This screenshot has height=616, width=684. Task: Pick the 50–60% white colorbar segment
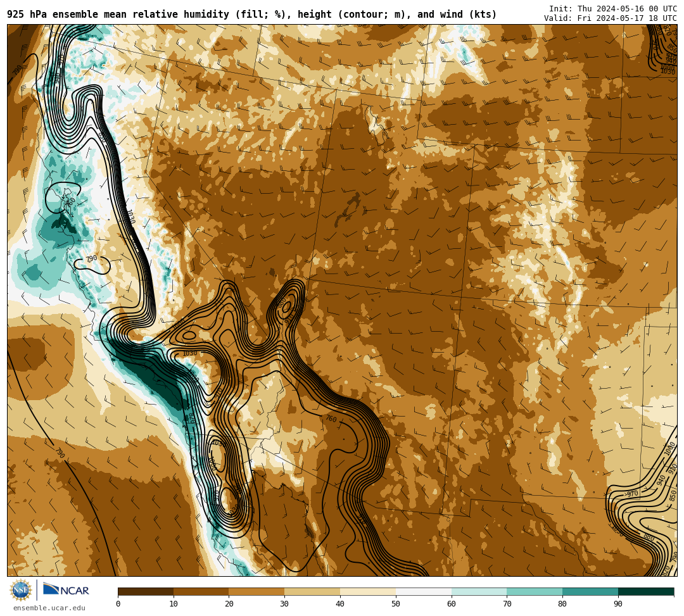point(424,591)
